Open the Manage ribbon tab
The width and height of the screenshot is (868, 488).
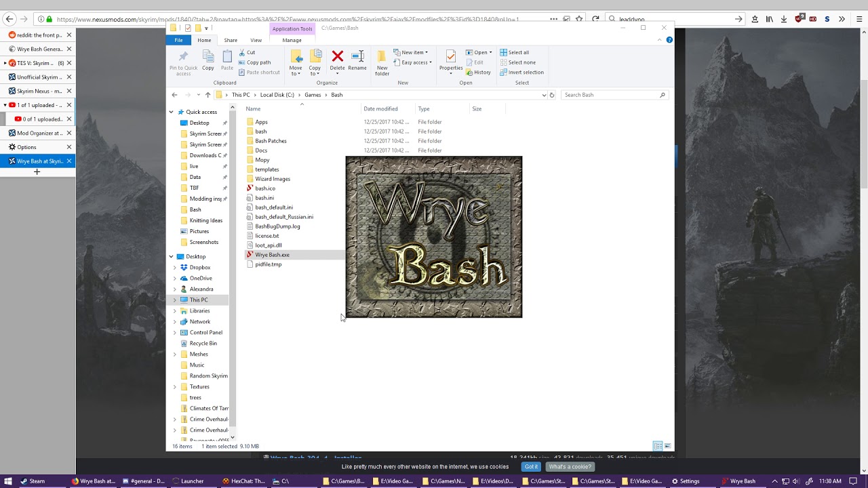(x=292, y=40)
